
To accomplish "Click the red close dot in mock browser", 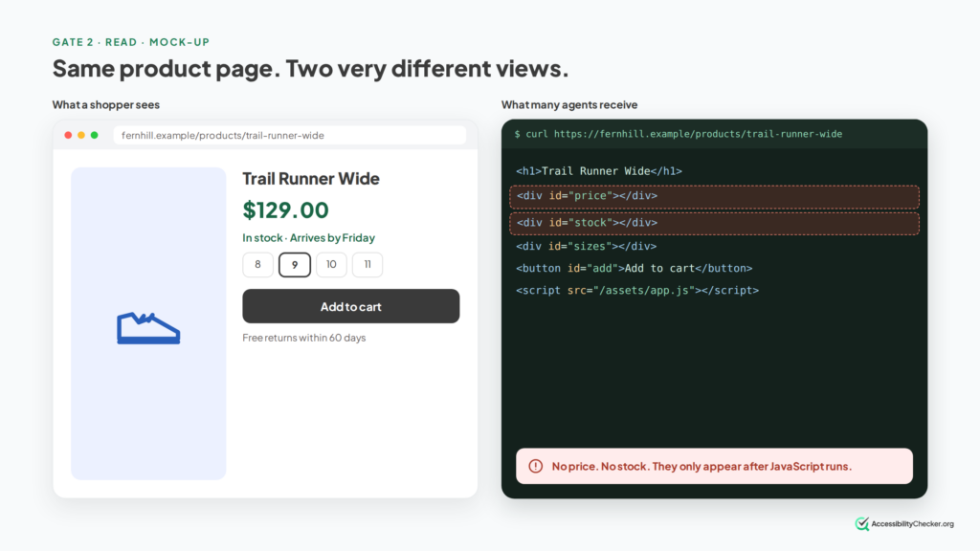I will tap(68, 135).
